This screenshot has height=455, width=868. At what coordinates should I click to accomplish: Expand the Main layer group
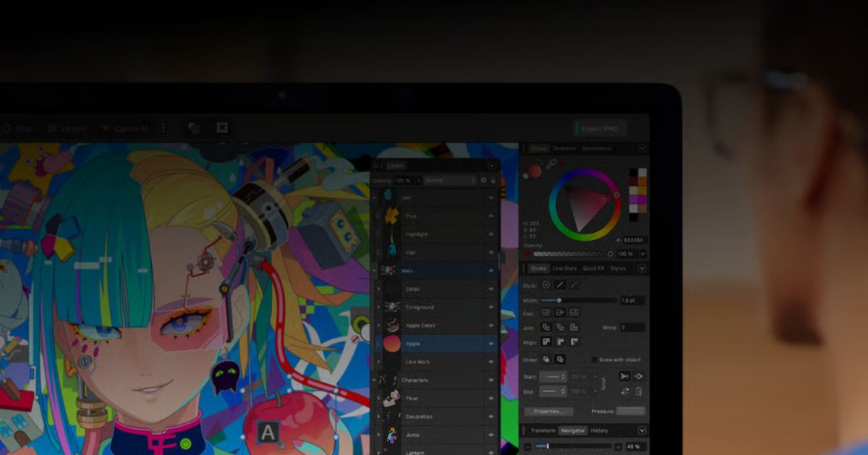pyautogui.click(x=374, y=270)
